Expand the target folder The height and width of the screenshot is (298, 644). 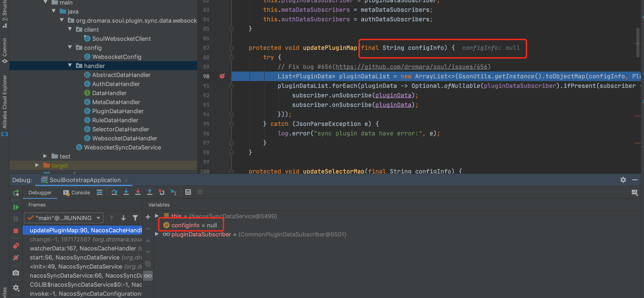pos(37,165)
